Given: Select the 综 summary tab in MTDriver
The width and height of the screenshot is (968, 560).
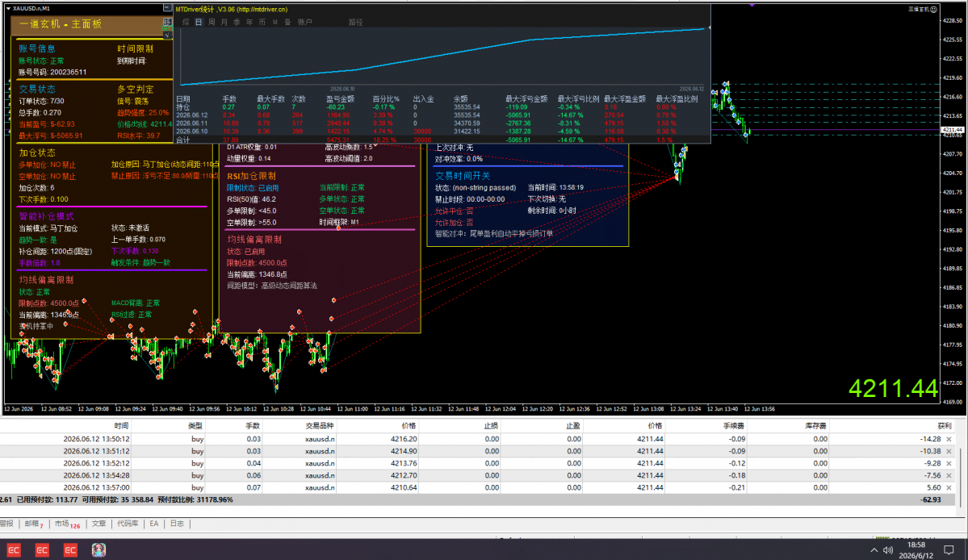Looking at the screenshot, I should pos(186,23).
